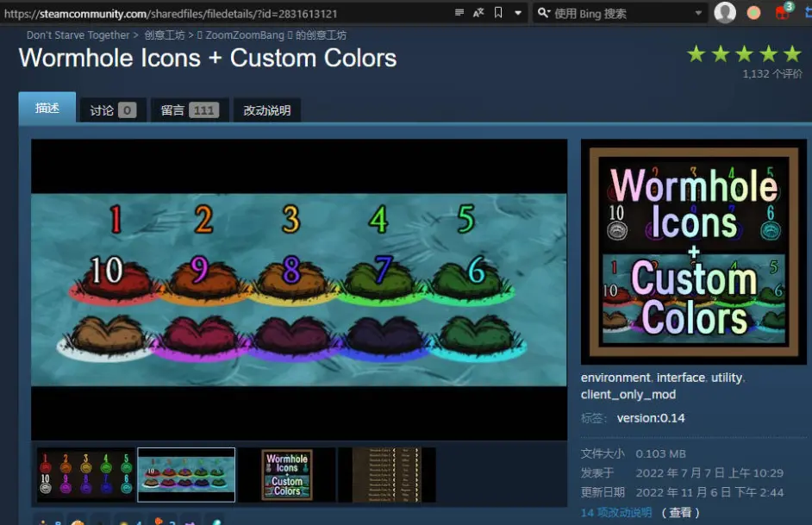Select the 描述 tab

[47, 108]
